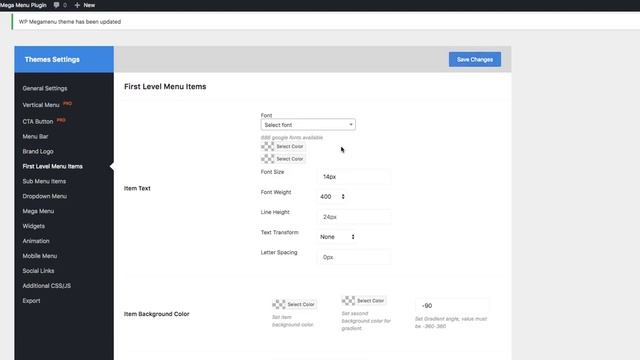Click the Item Text label
This screenshot has width=640, height=360.
pos(137,188)
